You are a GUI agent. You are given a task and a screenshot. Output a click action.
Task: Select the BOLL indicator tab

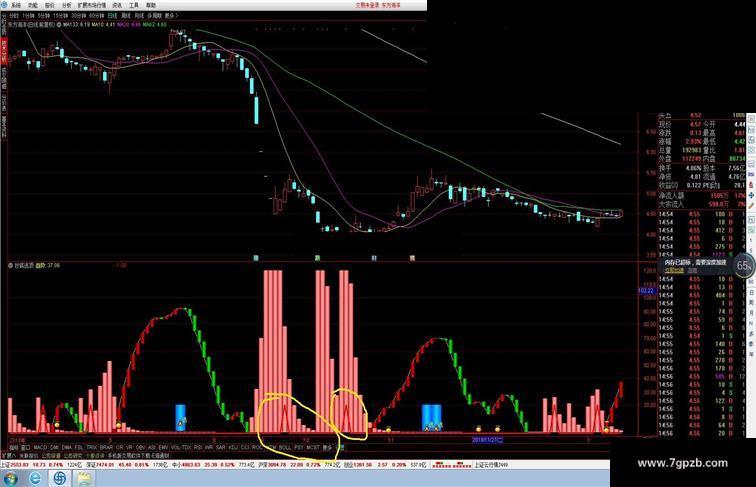(x=285, y=448)
